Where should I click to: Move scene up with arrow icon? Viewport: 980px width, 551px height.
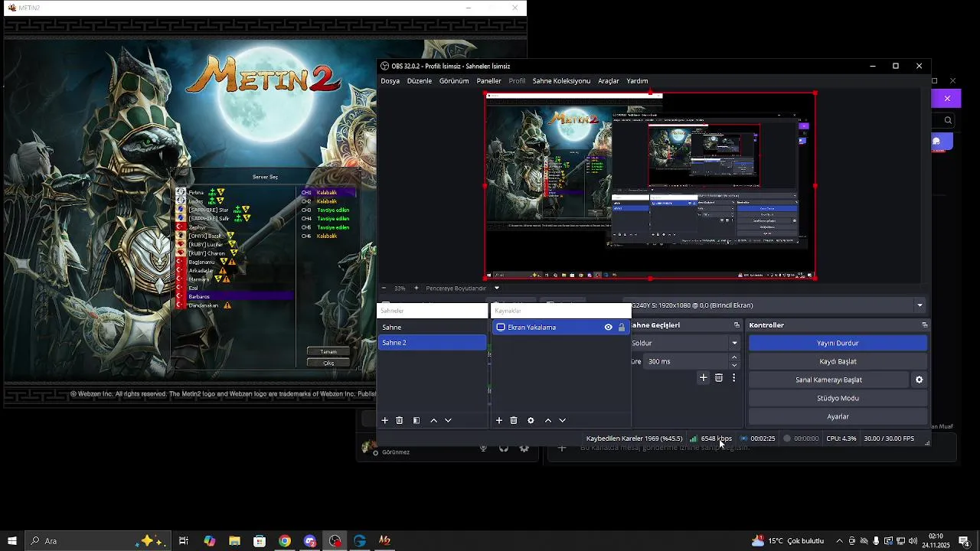click(x=434, y=420)
